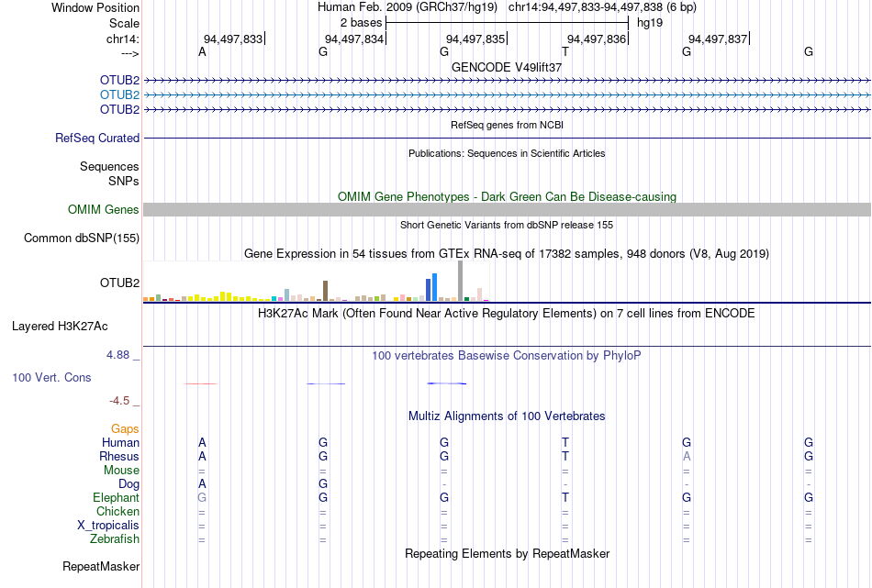Open the GENCODE V49lift37 track title
The height and width of the screenshot is (588, 872).
pos(507,67)
